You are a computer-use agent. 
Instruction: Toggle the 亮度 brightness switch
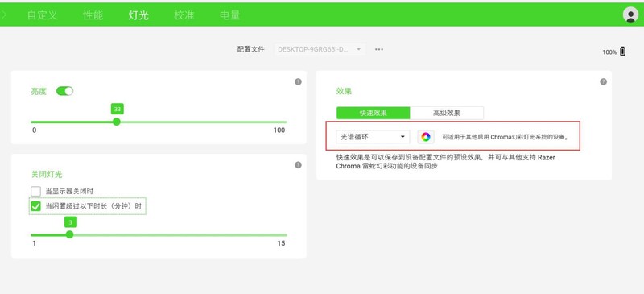coord(64,91)
